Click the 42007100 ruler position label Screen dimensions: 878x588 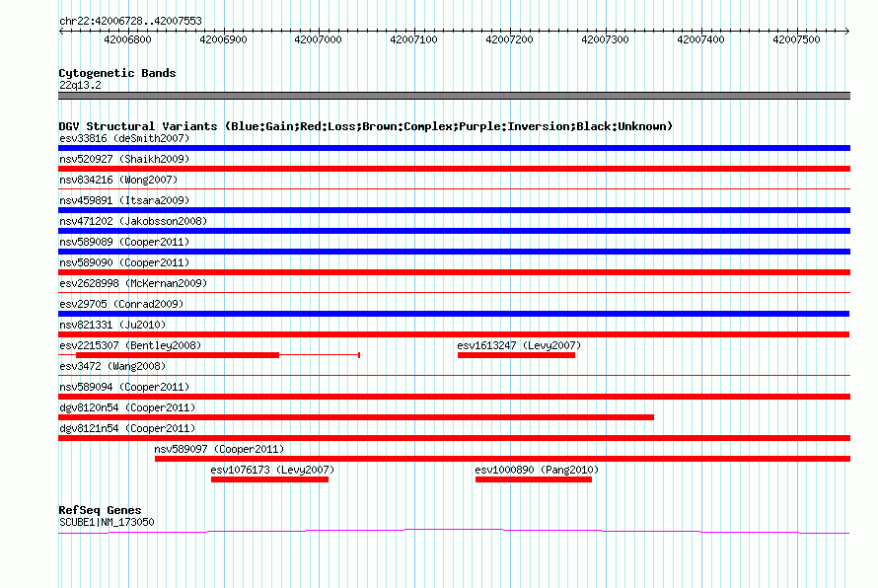pyautogui.click(x=413, y=39)
